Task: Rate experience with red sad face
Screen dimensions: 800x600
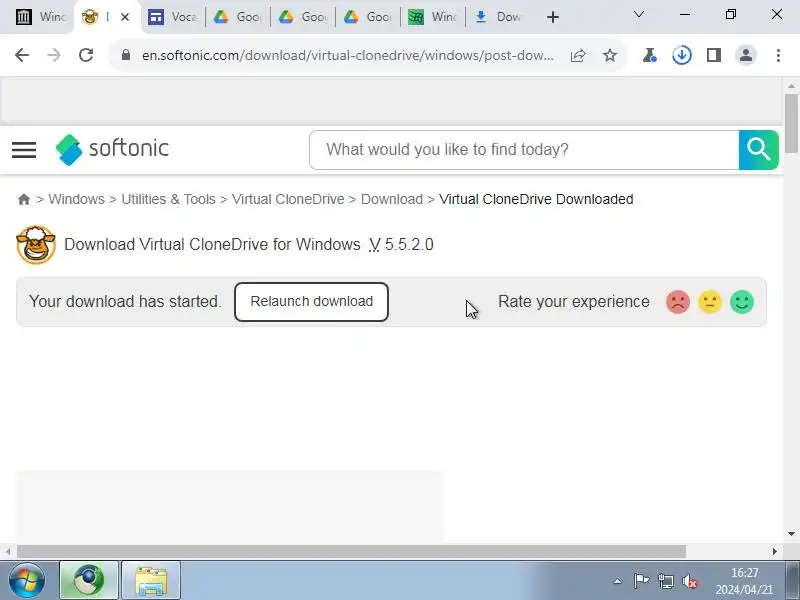Action: [678, 302]
